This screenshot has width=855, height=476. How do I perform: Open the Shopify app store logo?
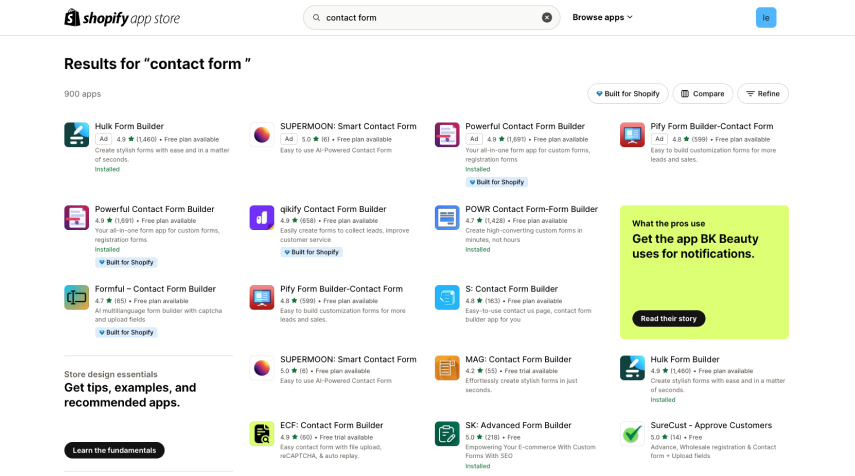click(x=122, y=17)
